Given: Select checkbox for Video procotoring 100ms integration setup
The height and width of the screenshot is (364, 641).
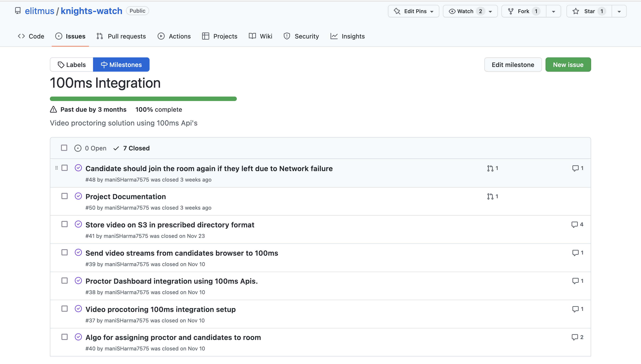Looking at the screenshot, I should coord(65,309).
